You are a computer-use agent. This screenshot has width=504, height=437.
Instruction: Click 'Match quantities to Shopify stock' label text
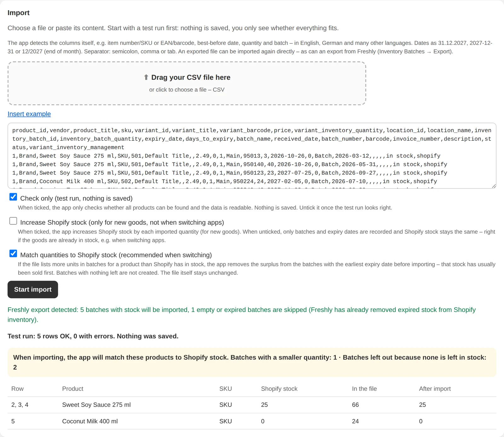click(116, 255)
